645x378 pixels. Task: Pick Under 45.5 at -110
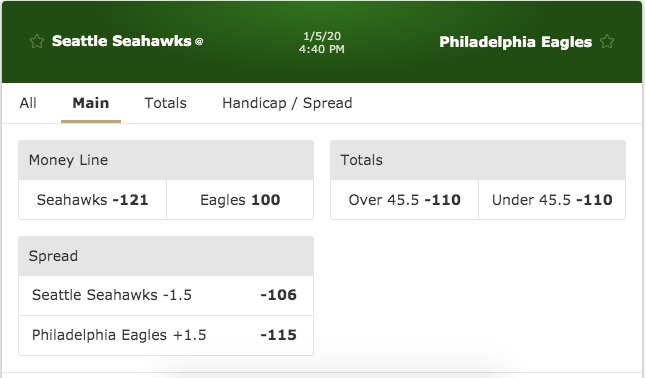552,199
